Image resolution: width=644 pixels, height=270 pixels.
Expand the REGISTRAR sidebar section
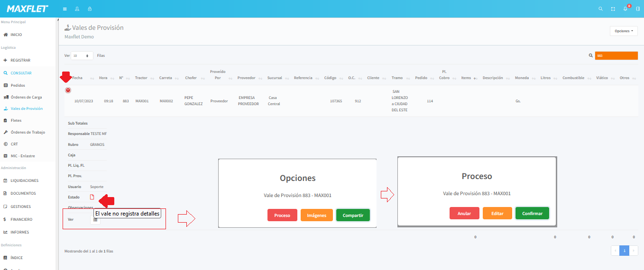point(20,60)
